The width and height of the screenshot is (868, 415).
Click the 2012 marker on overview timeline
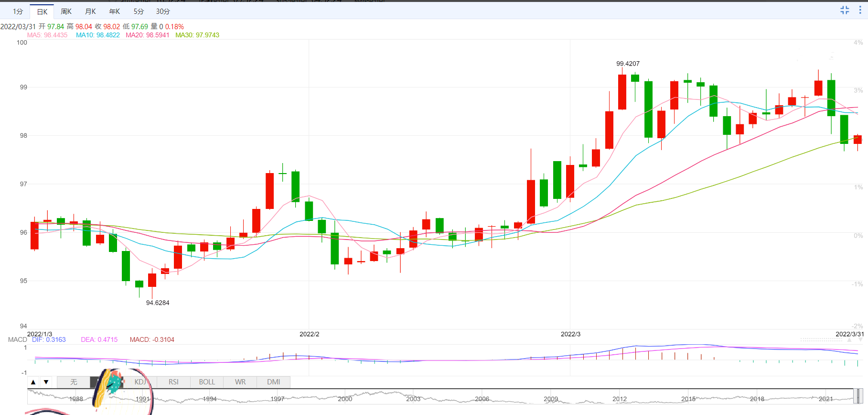click(x=620, y=399)
